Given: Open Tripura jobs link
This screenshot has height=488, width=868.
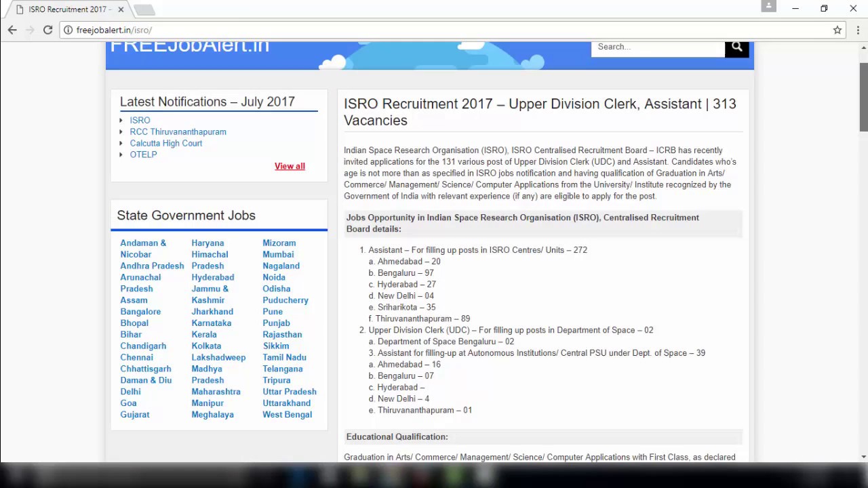Looking at the screenshot, I should coord(277,380).
